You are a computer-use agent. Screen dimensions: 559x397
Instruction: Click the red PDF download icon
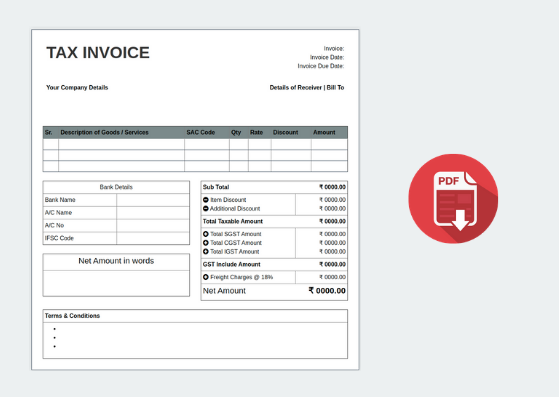(453, 199)
